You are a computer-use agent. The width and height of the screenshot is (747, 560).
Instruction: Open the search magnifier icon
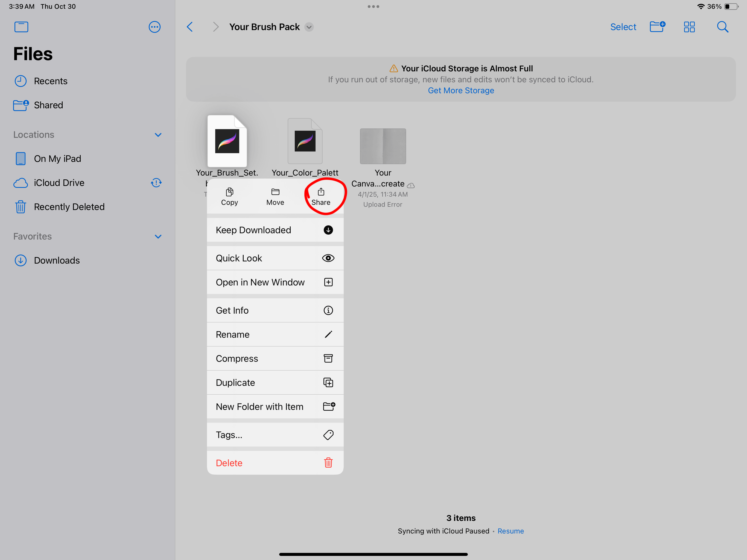722,27
